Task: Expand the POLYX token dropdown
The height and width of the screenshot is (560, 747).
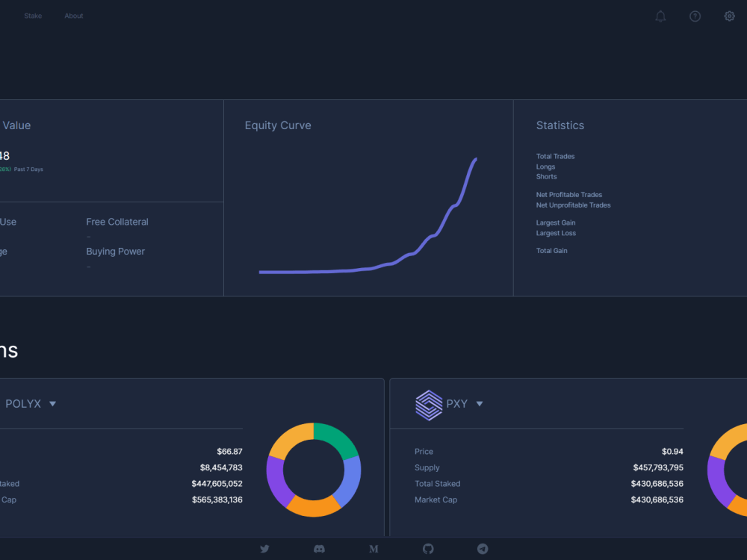Action: tap(52, 404)
